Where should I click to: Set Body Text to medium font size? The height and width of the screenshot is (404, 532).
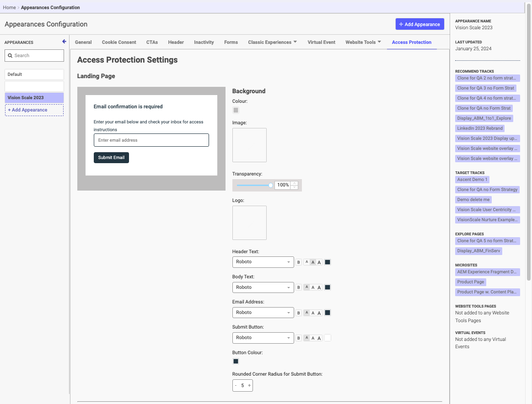coord(313,287)
